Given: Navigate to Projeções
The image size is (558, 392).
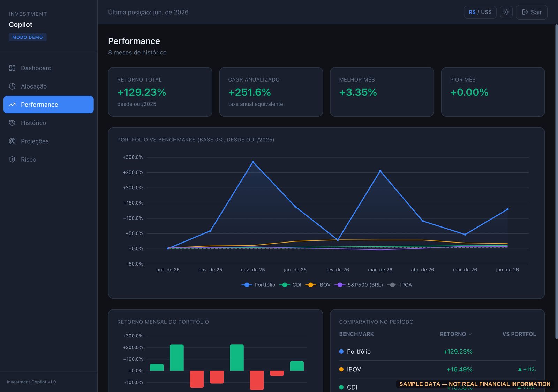Looking at the screenshot, I should coord(48,141).
